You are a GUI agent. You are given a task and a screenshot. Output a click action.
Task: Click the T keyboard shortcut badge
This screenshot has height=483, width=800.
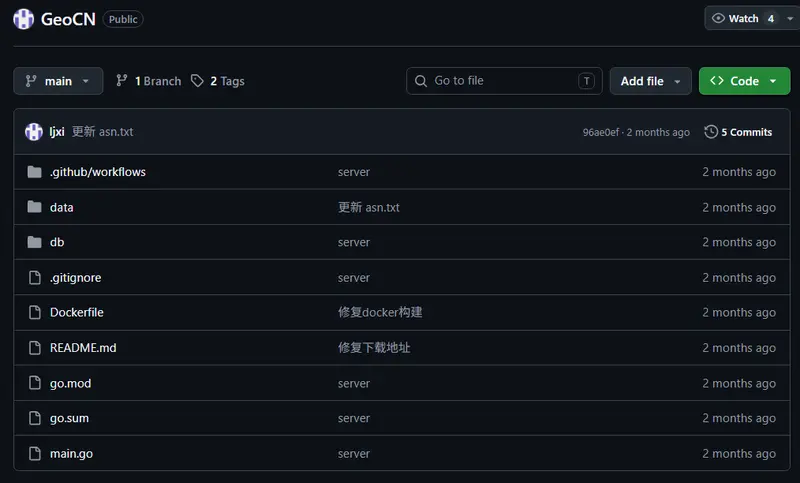586,81
